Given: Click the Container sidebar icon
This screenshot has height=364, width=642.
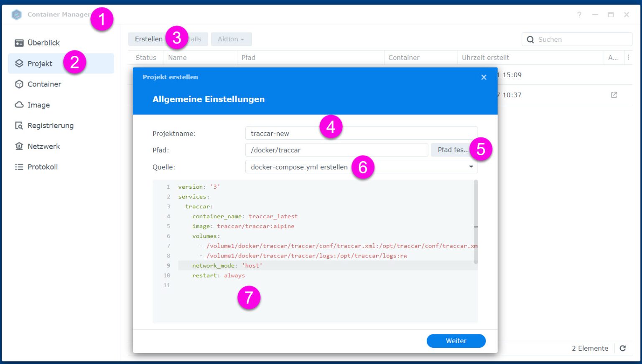Looking at the screenshot, I should tap(19, 84).
